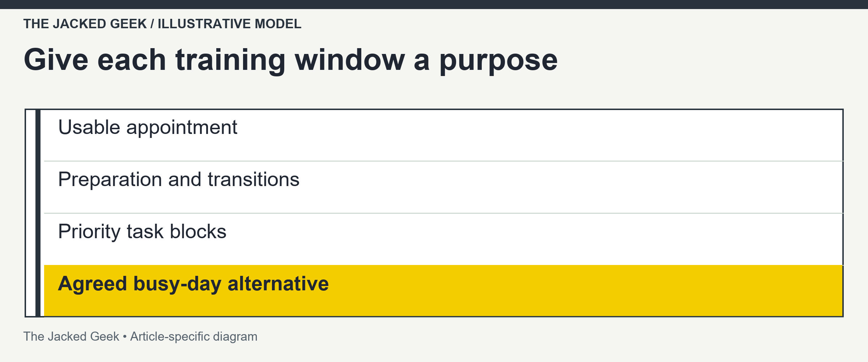Image resolution: width=868 pixels, height=362 pixels.
Task: Click the word "Give" in the title
Action: pos(56,60)
